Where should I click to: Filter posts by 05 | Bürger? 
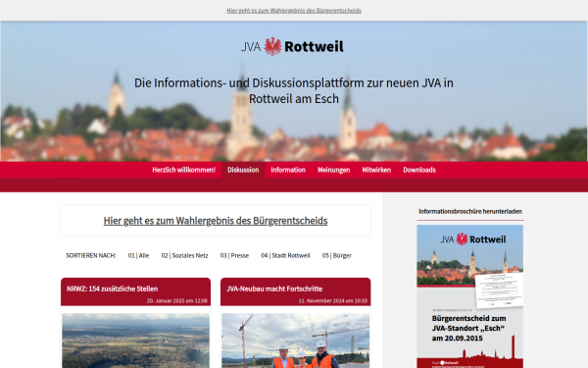click(337, 255)
